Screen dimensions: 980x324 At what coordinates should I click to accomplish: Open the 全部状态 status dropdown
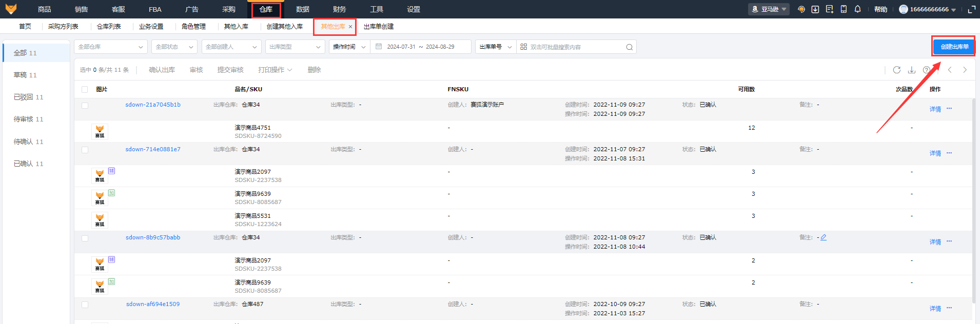(x=174, y=47)
